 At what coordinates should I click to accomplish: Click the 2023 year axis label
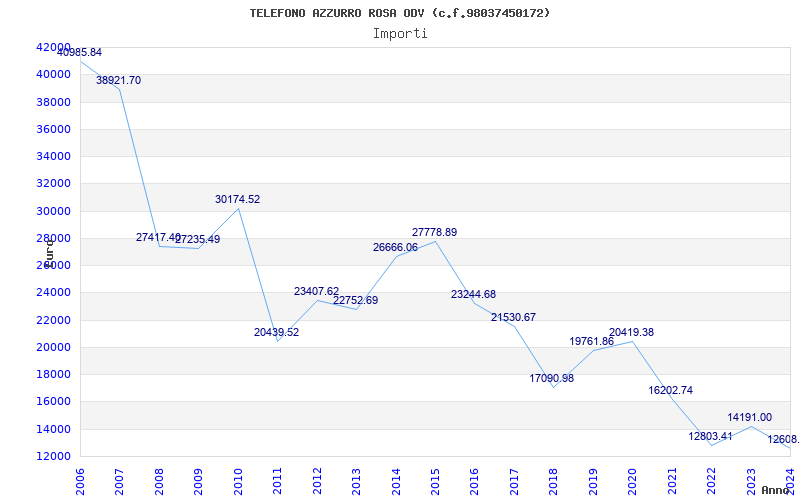[x=752, y=482]
